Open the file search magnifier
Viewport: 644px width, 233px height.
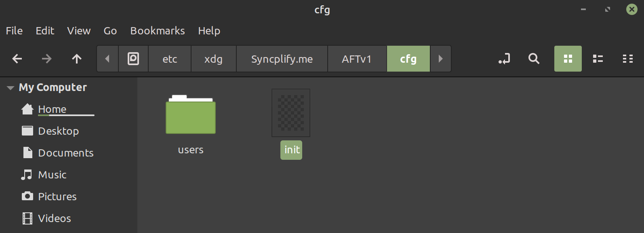click(x=534, y=59)
